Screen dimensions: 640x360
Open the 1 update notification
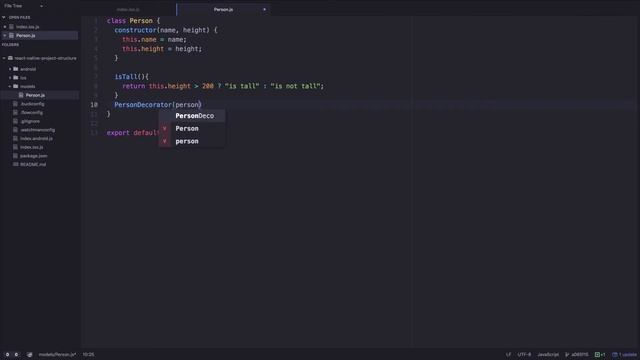[624, 355]
